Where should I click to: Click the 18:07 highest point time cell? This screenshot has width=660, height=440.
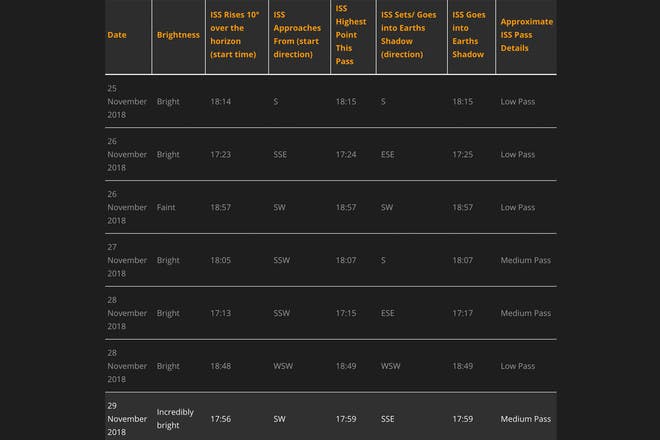pos(346,260)
